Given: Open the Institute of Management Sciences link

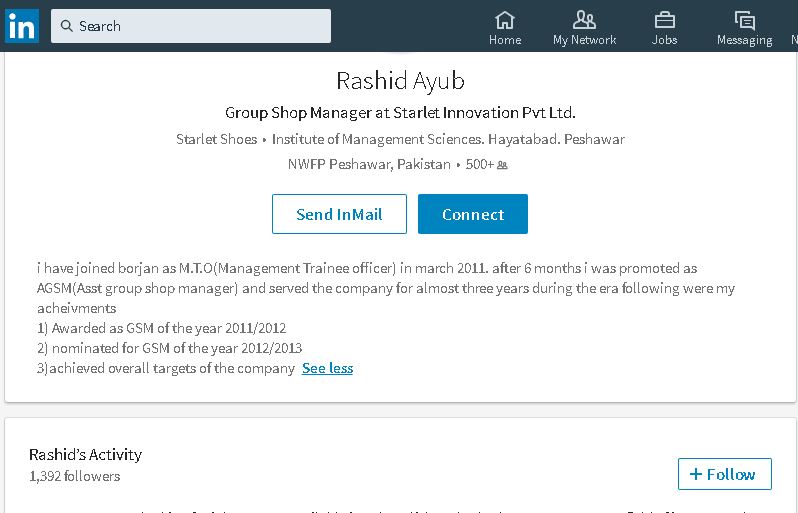Looking at the screenshot, I should pos(448,139).
